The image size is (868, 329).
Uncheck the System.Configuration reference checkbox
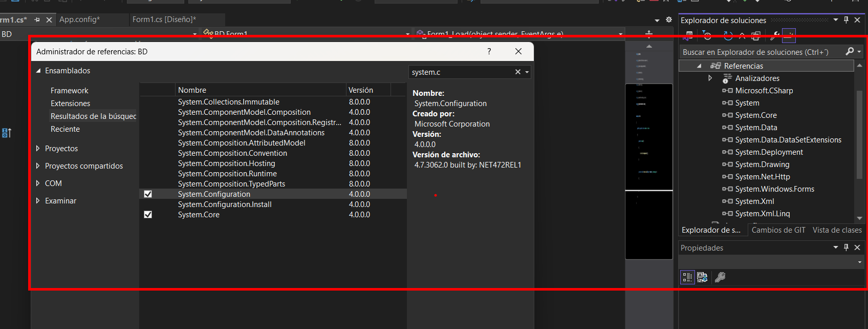(148, 194)
